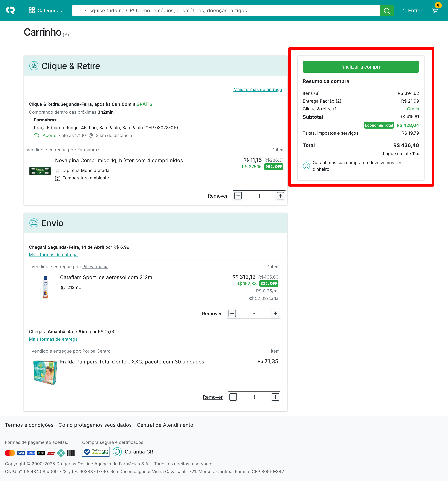Image resolution: width=448 pixels, height=481 pixels.
Task: Click the guarantee shield icon in purchase summary
Action: (306, 166)
